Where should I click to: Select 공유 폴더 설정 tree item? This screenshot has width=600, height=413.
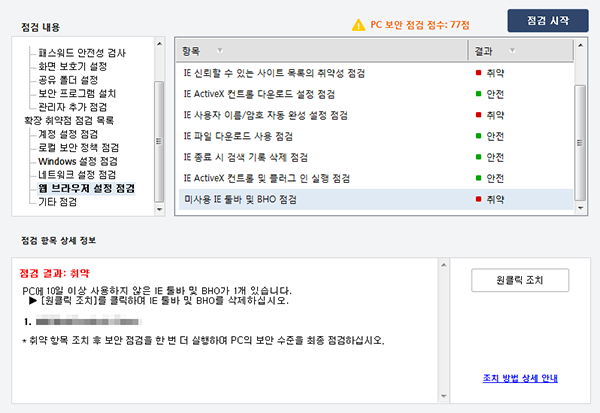click(68, 80)
